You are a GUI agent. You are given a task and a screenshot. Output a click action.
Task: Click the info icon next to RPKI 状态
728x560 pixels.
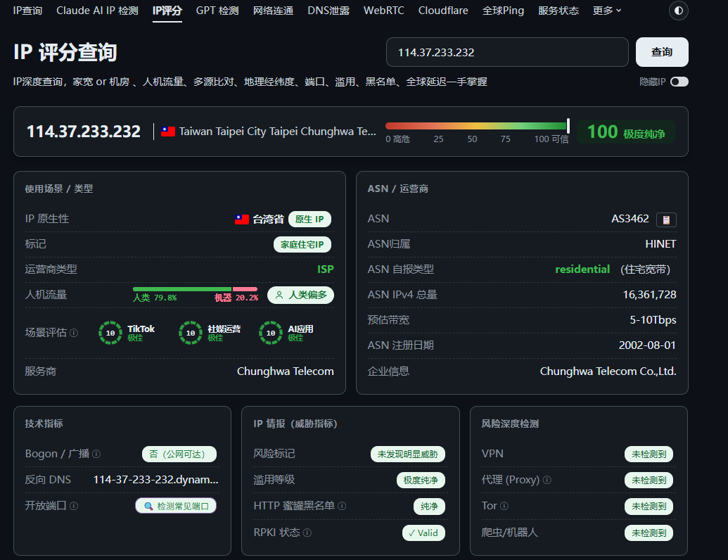tap(307, 533)
